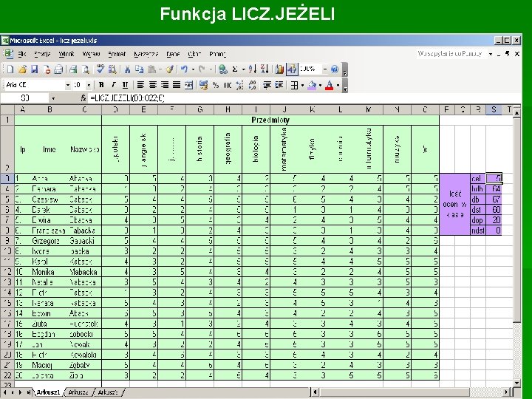The height and width of the screenshot is (399, 532).
Task: Expand the Borders dropdown arrow
Action: tap(302, 85)
